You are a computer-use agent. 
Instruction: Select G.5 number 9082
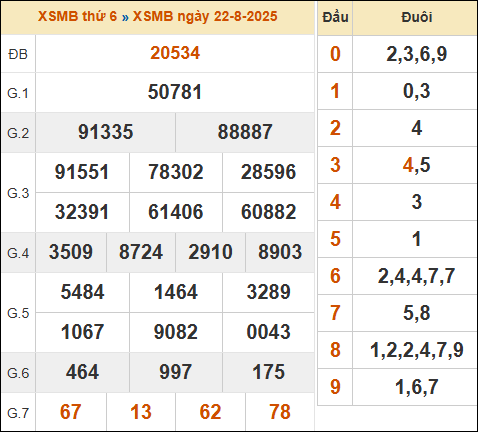[176, 332]
